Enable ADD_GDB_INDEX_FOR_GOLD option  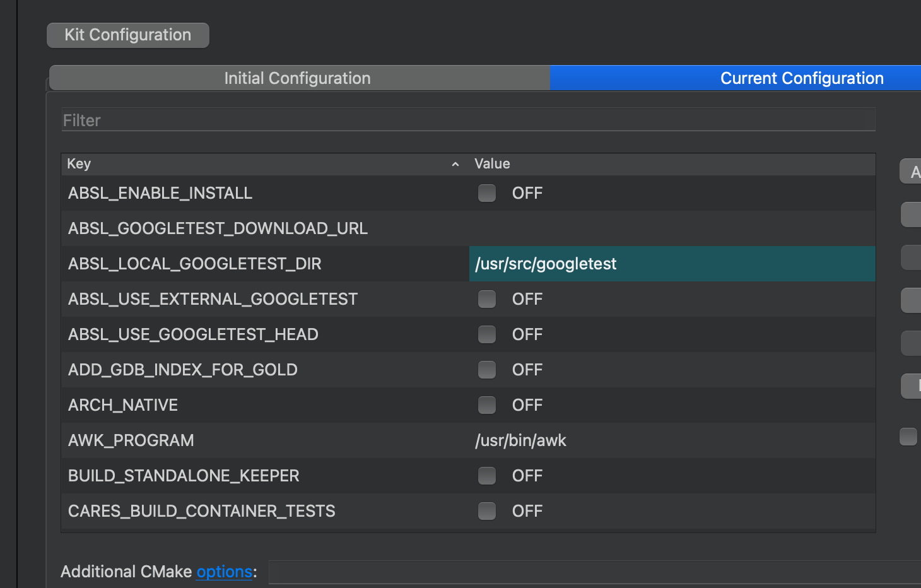click(487, 370)
